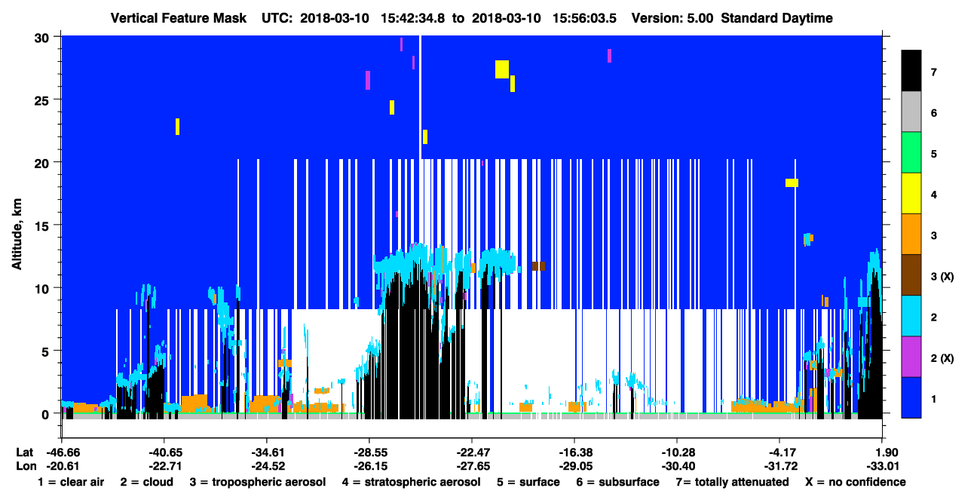Click the y-axis tick label 30
Viewport: 980px width, 503px height.
click(x=42, y=37)
